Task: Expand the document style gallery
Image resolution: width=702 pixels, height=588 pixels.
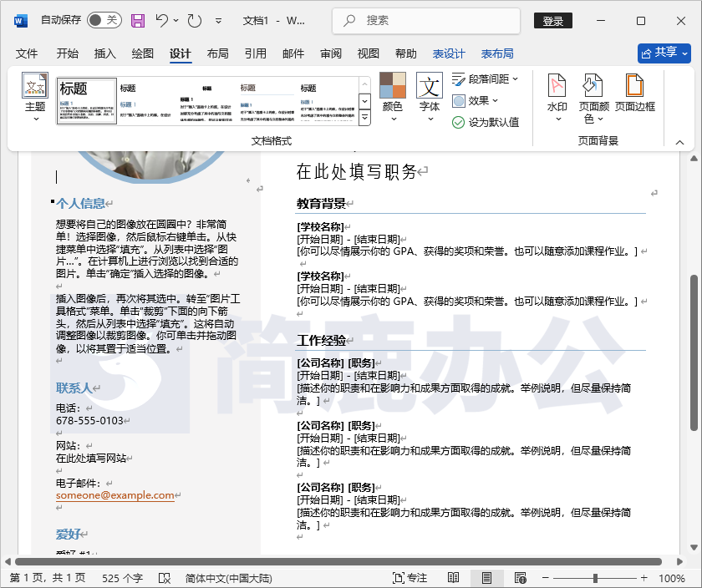Action: coord(364,117)
